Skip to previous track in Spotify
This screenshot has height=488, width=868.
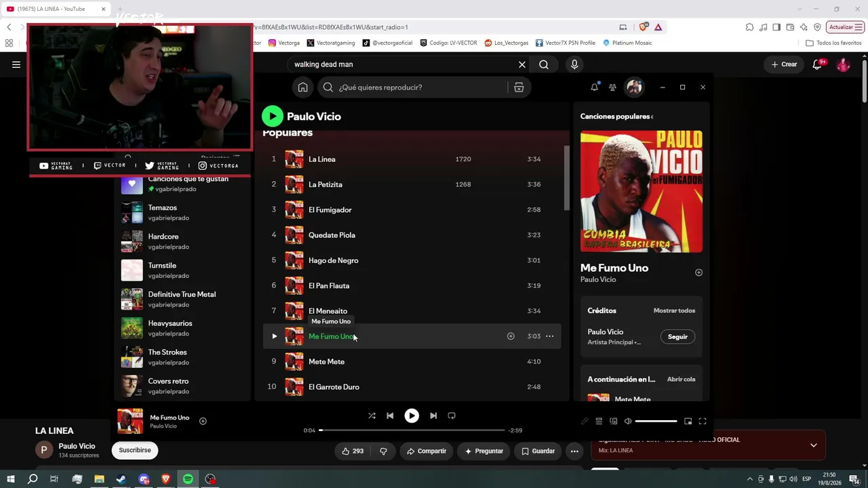pyautogui.click(x=390, y=415)
